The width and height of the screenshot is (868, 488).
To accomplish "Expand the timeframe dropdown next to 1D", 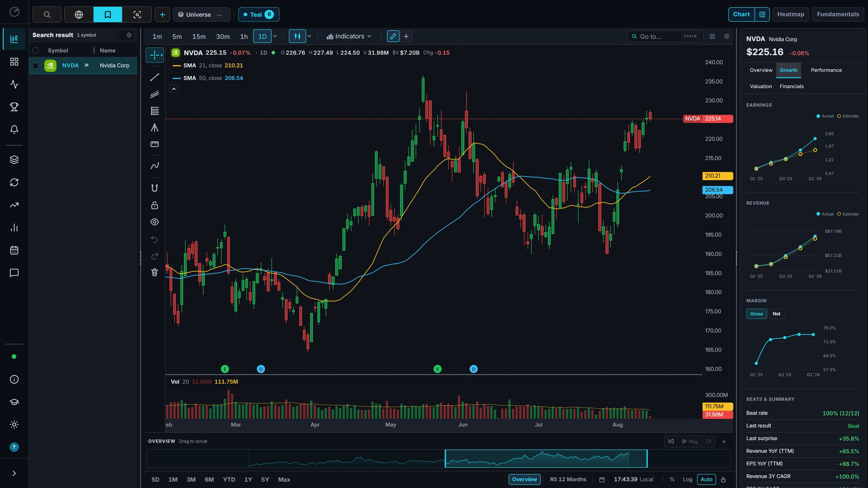I will point(275,36).
